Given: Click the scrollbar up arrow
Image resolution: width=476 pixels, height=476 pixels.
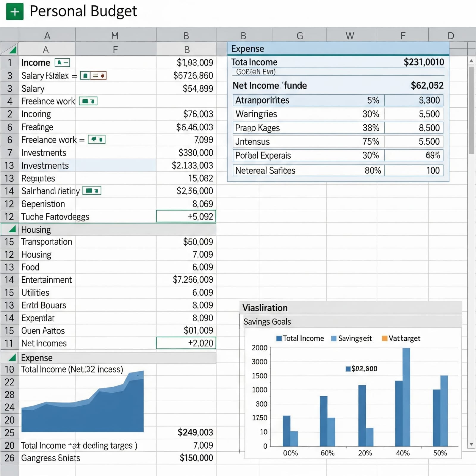Looking at the screenshot, I should coord(471,61).
